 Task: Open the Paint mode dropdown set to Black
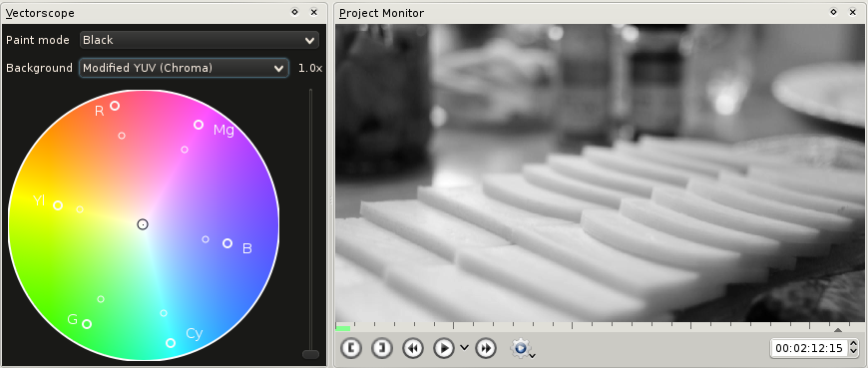(x=200, y=40)
